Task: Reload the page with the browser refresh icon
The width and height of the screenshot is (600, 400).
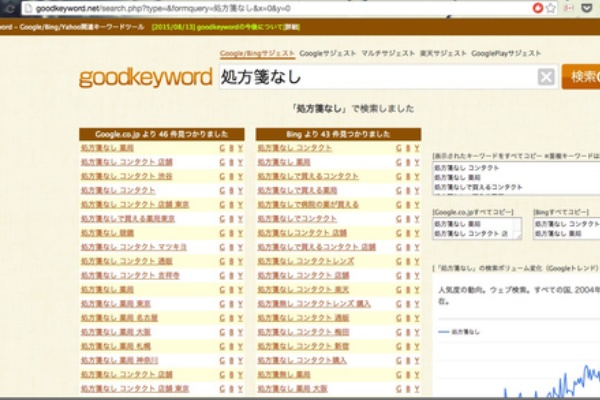Action: (9, 8)
